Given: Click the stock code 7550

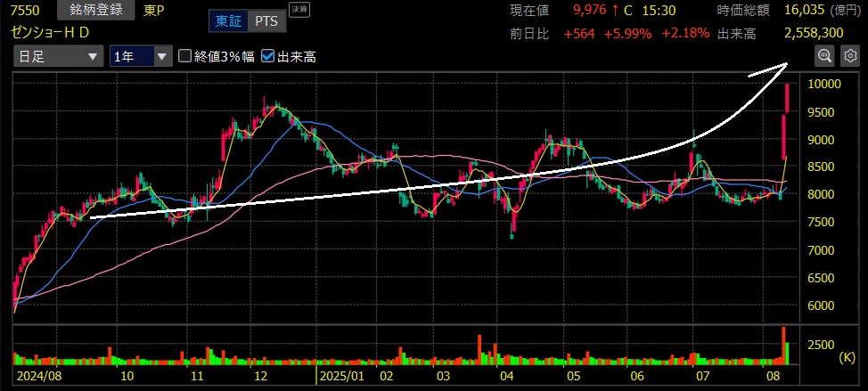Looking at the screenshot, I should coord(24,12).
